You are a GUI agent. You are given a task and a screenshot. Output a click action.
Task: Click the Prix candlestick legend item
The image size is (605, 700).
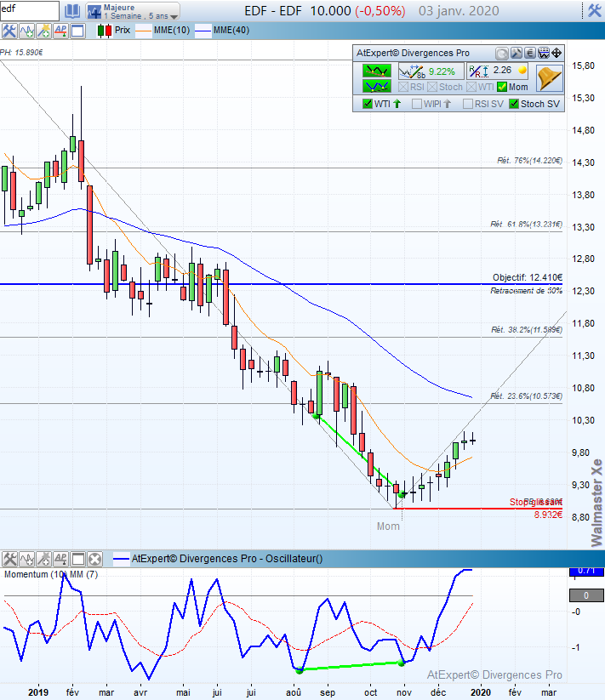pos(114,31)
